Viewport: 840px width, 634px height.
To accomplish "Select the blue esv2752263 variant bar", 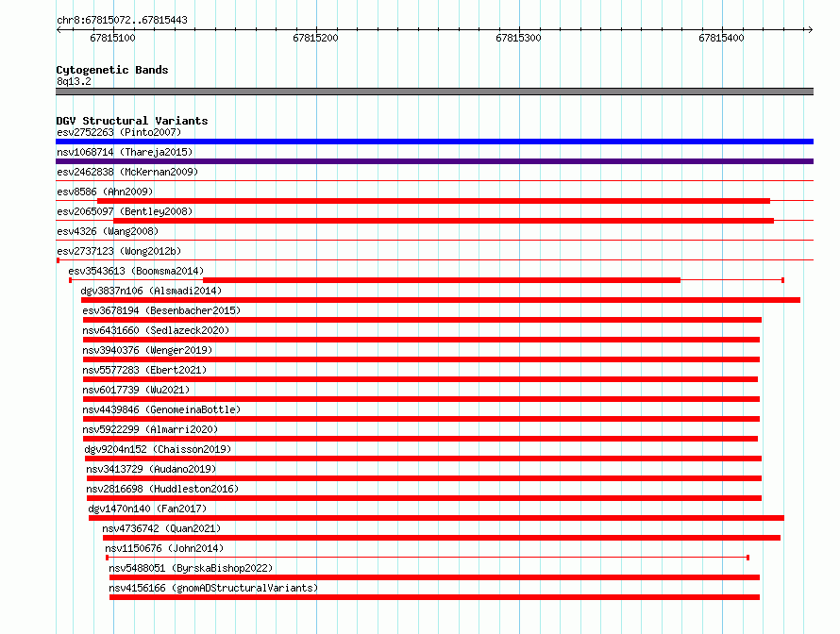I will point(434,142).
